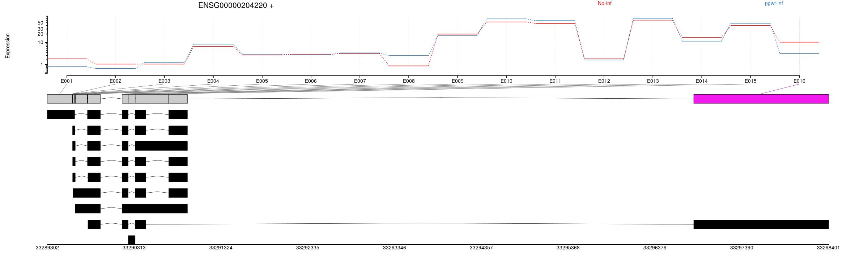This screenshot has width=868, height=253.
Task: Select exon label E003
Action: tap(164, 81)
